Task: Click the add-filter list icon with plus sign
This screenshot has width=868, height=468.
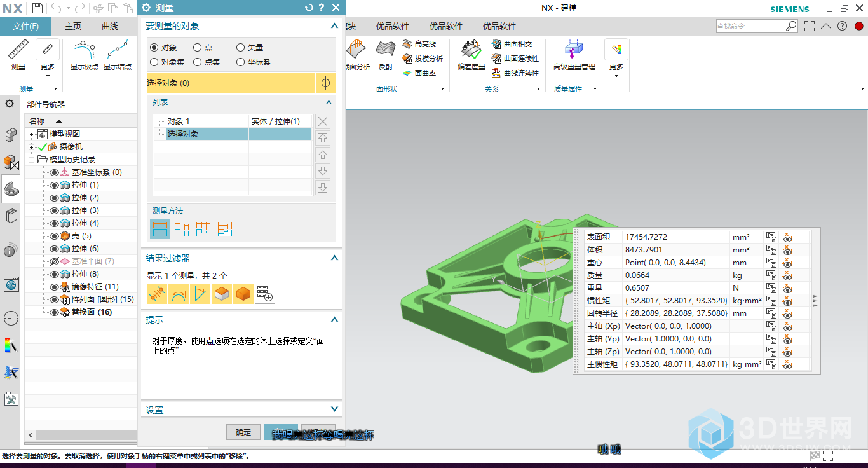Action: (265, 294)
